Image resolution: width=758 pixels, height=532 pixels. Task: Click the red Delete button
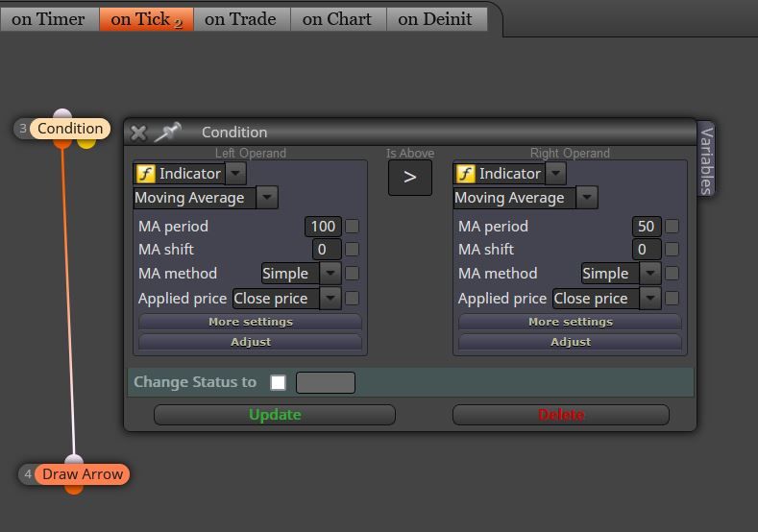click(x=561, y=415)
